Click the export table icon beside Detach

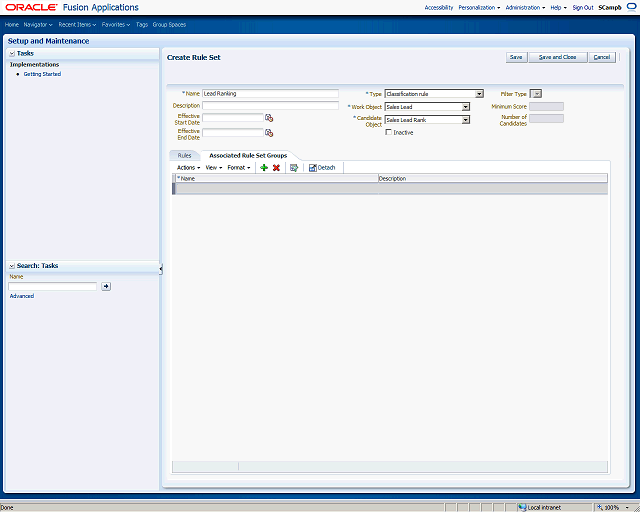294,167
